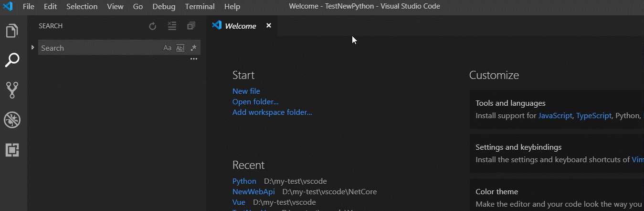
Task: Close the Welcome tab
Action: pyautogui.click(x=269, y=26)
